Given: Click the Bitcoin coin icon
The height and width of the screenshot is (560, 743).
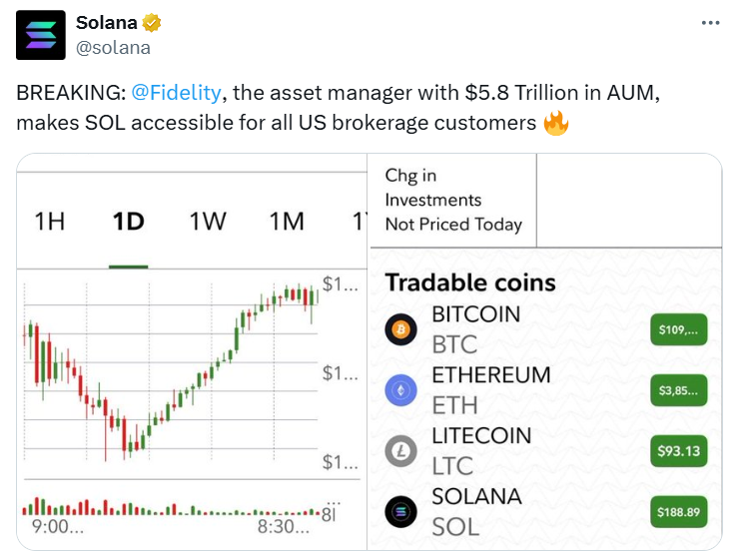Looking at the screenshot, I should 401,328.
